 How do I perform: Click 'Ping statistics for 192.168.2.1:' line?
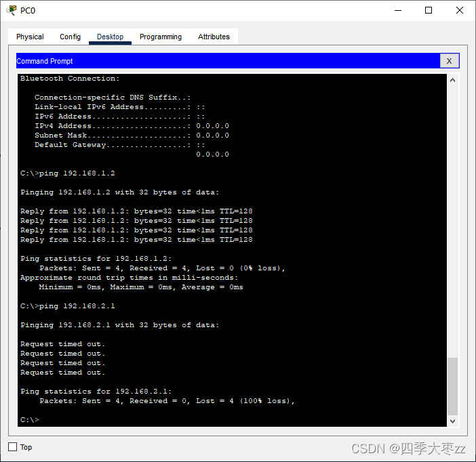point(96,392)
